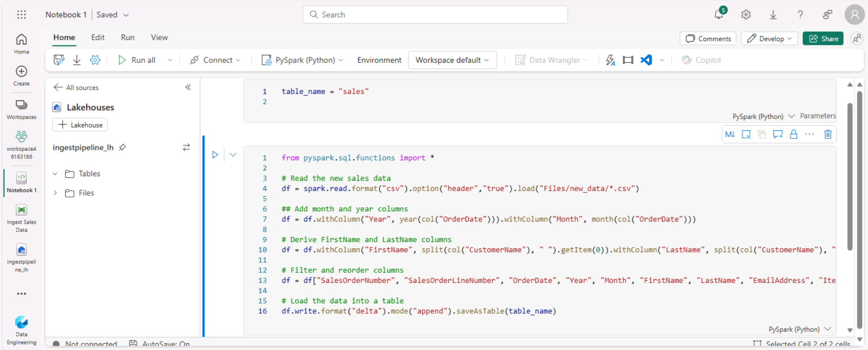Select the Tables folder row
The width and height of the screenshot is (868, 350).
(122, 174)
